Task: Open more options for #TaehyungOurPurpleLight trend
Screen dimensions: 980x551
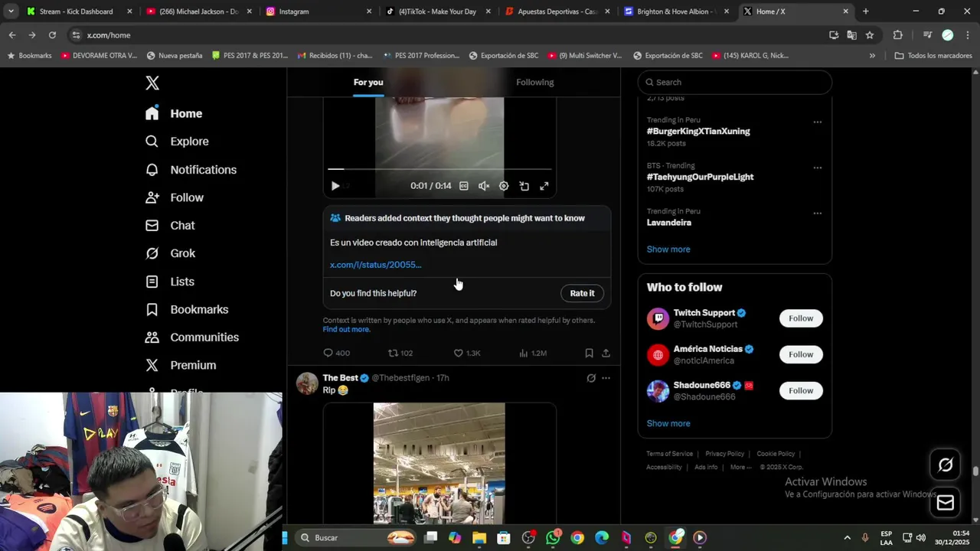Action: tap(818, 168)
